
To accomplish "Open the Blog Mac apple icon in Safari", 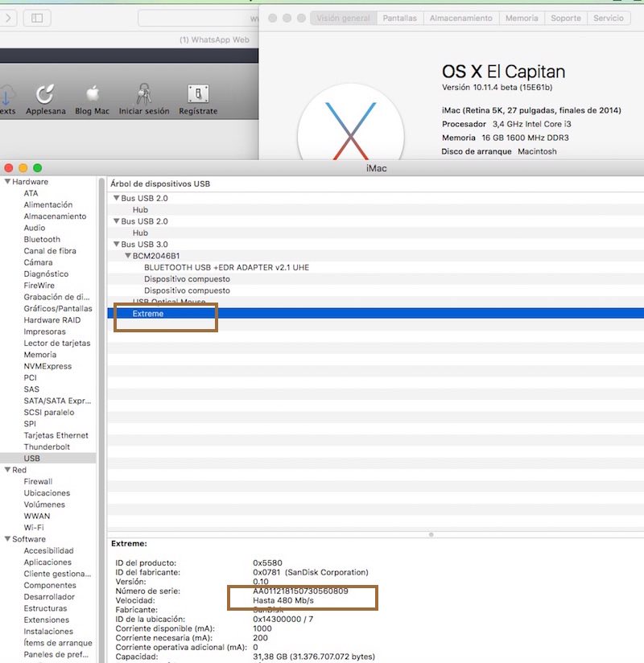I will [93, 94].
